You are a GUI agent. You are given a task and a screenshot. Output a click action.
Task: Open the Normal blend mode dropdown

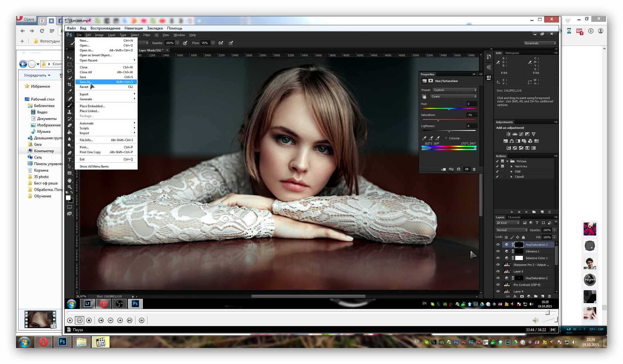512,230
